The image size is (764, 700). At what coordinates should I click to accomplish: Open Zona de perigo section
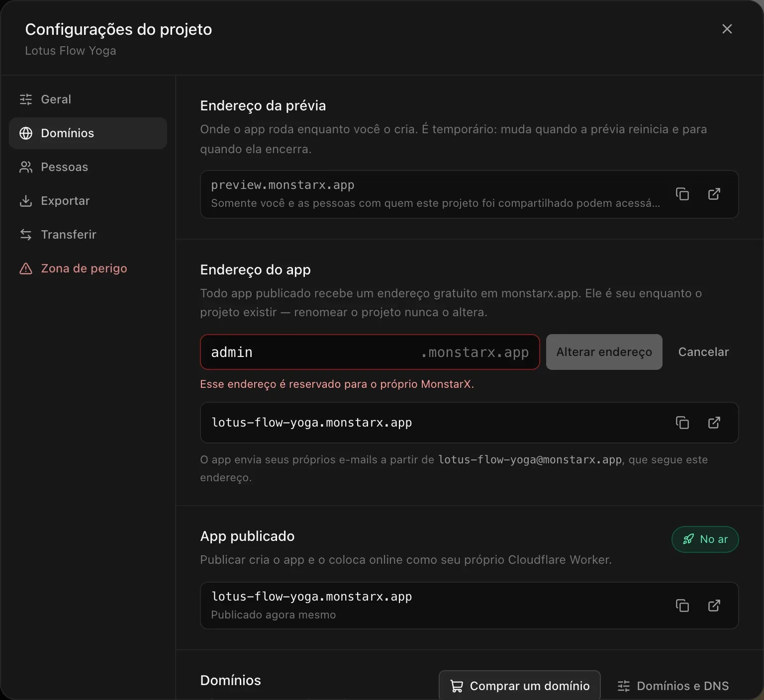pos(88,268)
